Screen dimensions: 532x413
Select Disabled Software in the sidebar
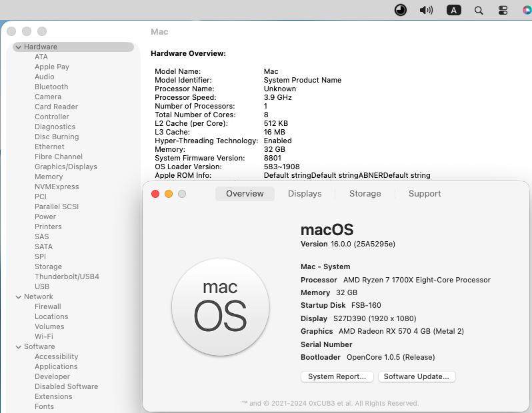(66, 386)
